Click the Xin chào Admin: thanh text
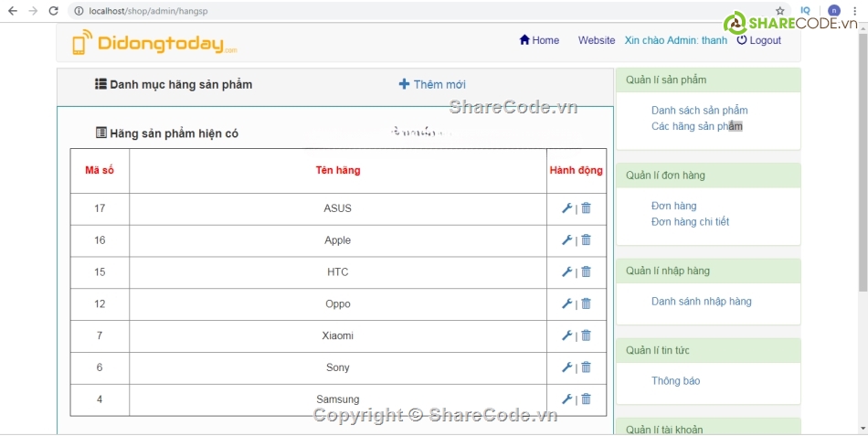This screenshot has height=436, width=868. pos(676,40)
